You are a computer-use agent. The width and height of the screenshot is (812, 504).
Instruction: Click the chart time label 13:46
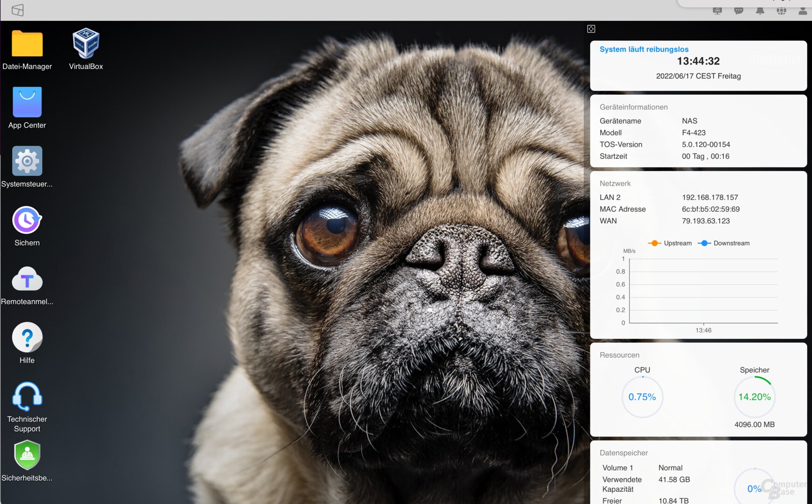click(703, 330)
